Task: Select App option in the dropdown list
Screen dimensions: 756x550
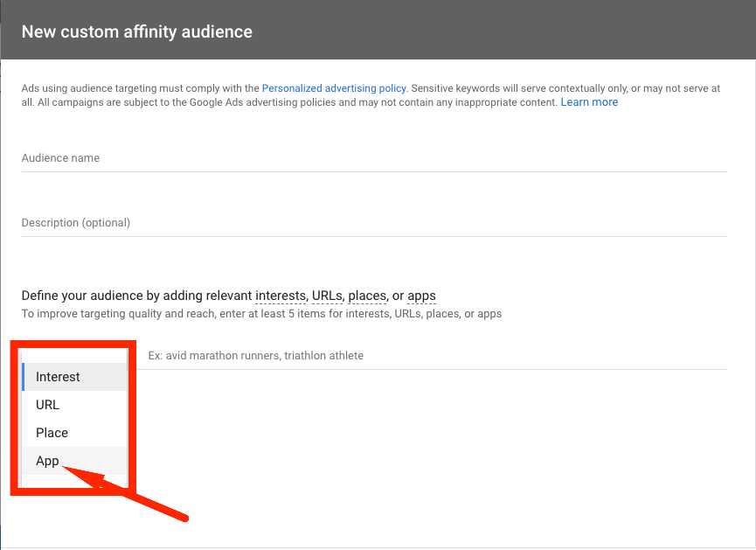Action: (47, 461)
